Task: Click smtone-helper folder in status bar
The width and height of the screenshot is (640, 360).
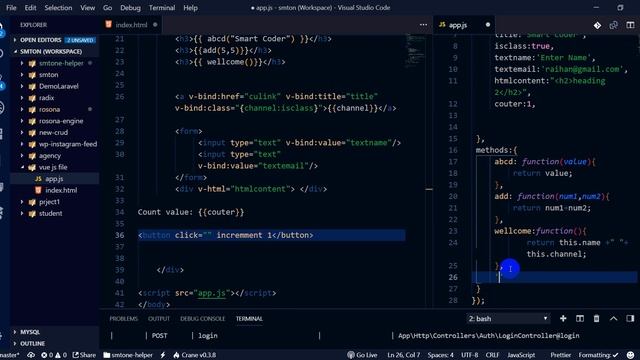Action: click(128, 355)
